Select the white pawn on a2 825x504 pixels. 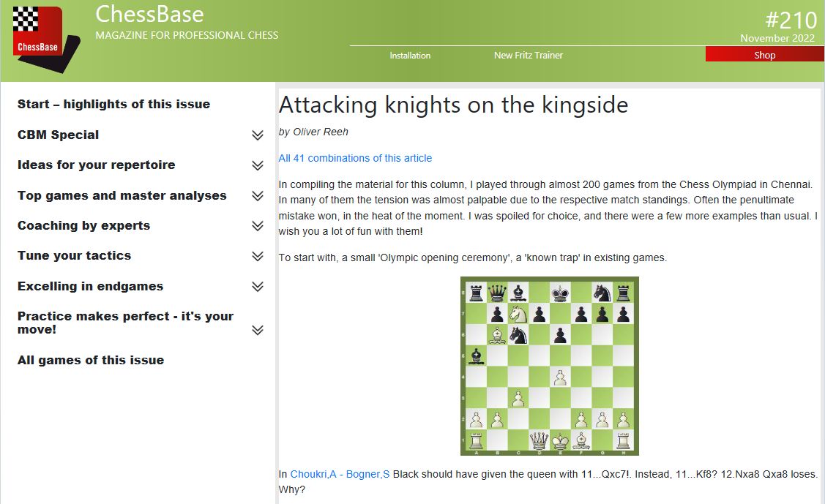tap(476, 419)
